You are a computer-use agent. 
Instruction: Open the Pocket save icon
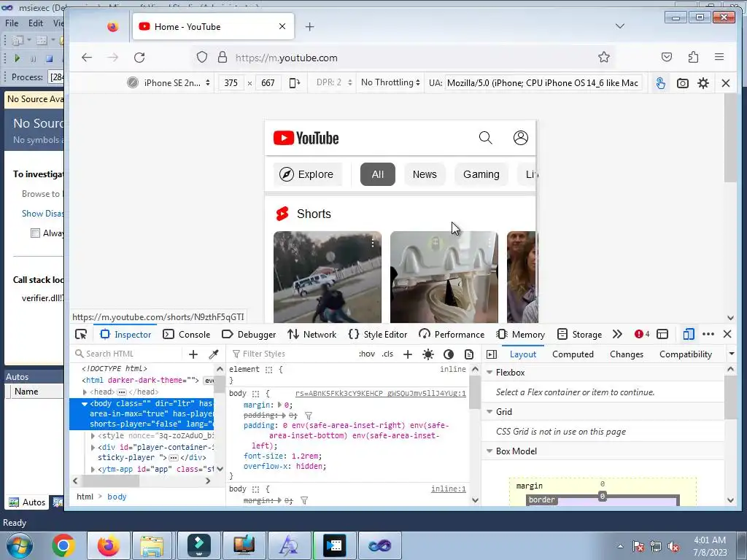(x=667, y=57)
